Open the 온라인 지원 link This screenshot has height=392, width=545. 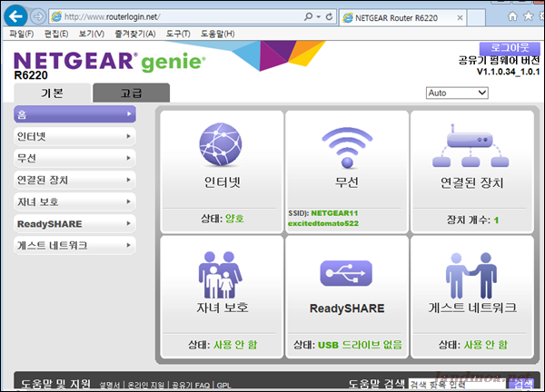[x=146, y=385]
